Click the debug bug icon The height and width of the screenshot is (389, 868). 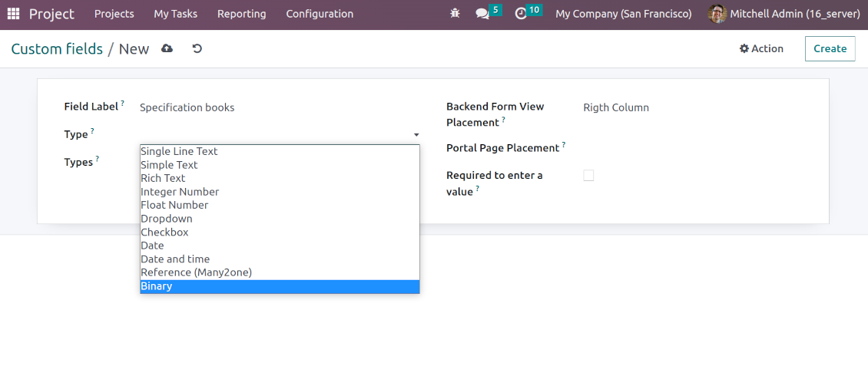[456, 14]
